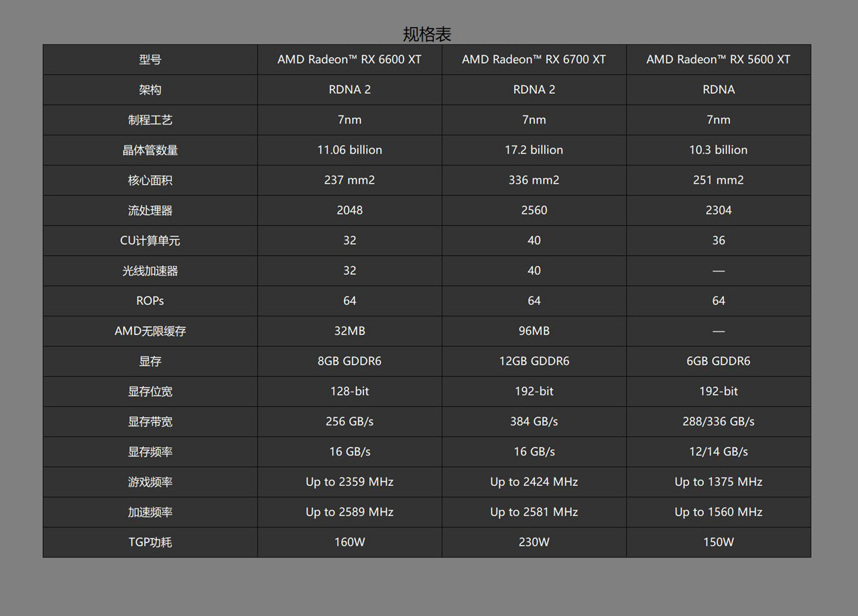Click the ROPs row label

[x=149, y=300]
